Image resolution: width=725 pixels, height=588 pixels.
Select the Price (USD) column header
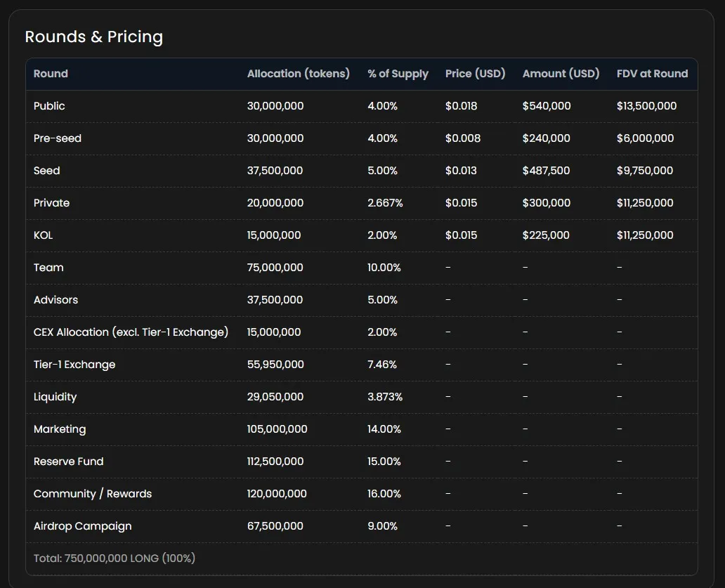(x=475, y=73)
